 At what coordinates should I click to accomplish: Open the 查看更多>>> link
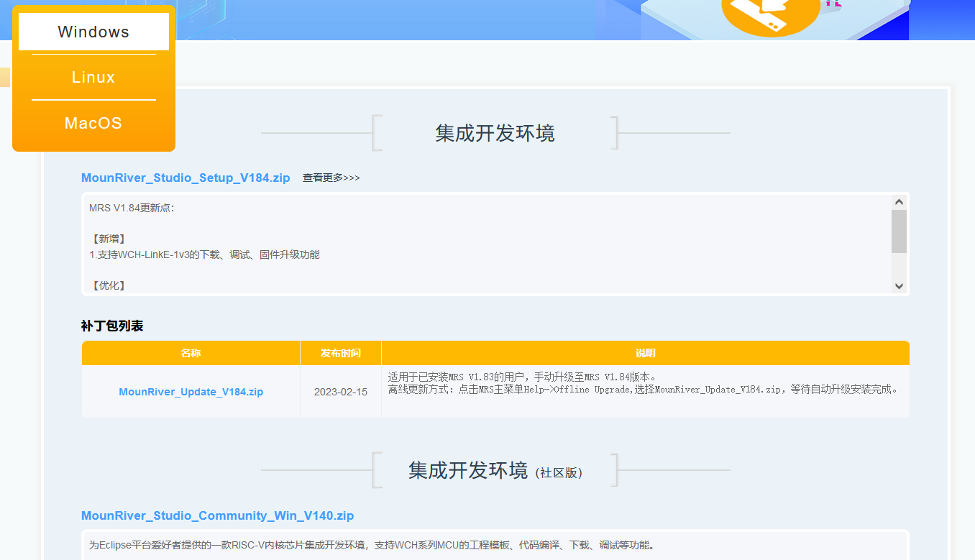point(331,178)
